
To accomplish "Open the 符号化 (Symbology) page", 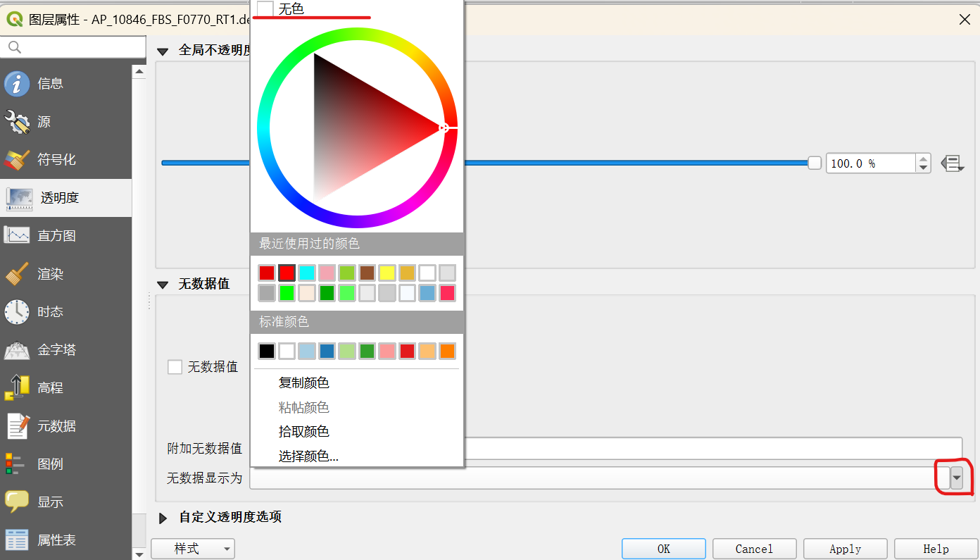I will pyautogui.click(x=65, y=160).
